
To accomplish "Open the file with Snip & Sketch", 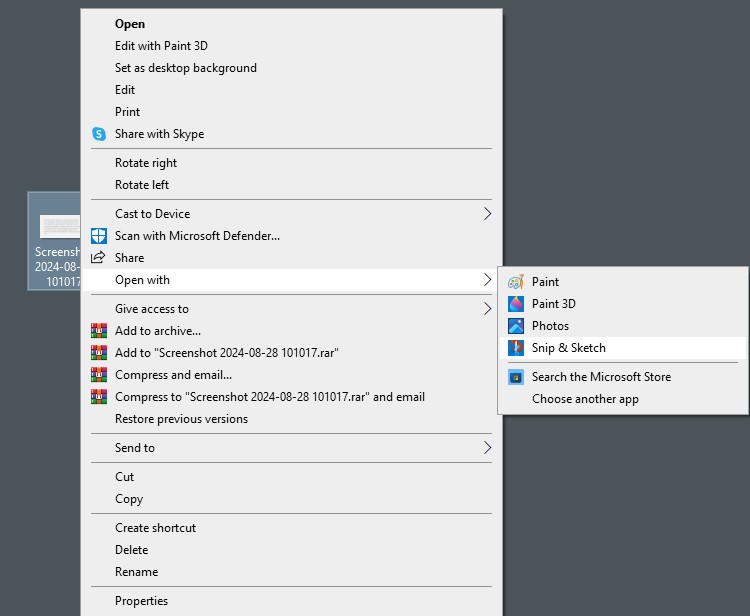I will pos(623,348).
